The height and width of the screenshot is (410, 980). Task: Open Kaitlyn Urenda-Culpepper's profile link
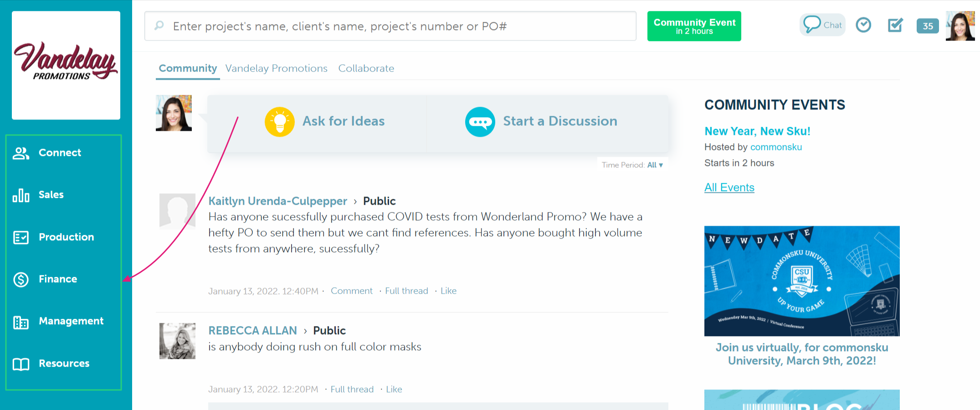277,201
